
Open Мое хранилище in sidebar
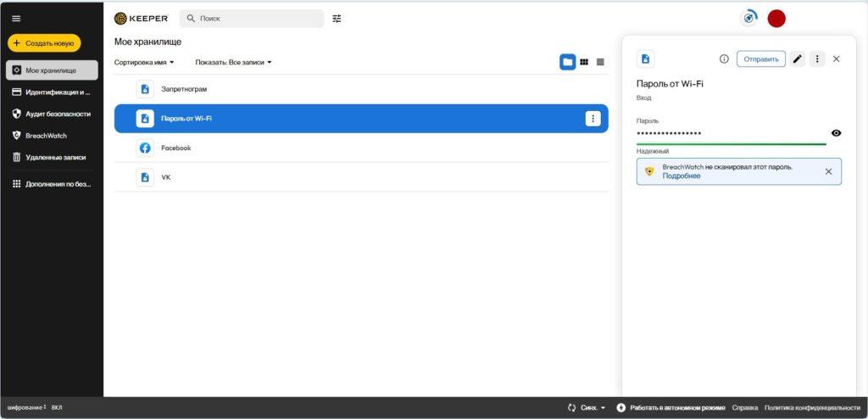[x=52, y=70]
